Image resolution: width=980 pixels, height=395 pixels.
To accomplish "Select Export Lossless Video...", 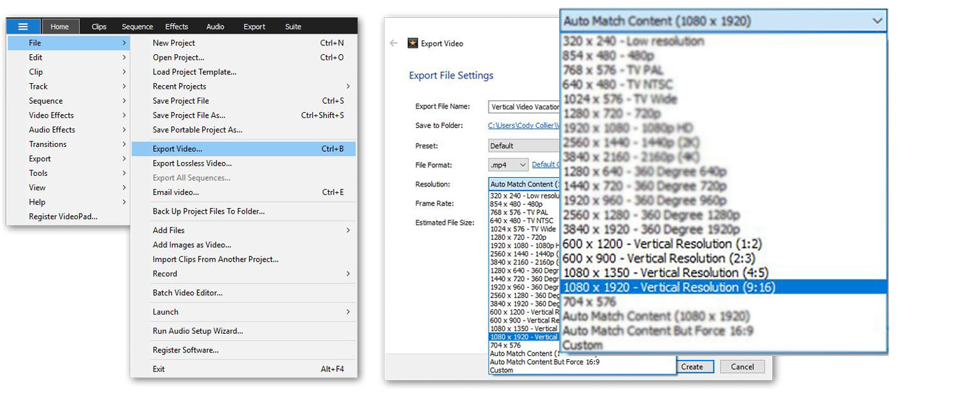I will (x=243, y=163).
